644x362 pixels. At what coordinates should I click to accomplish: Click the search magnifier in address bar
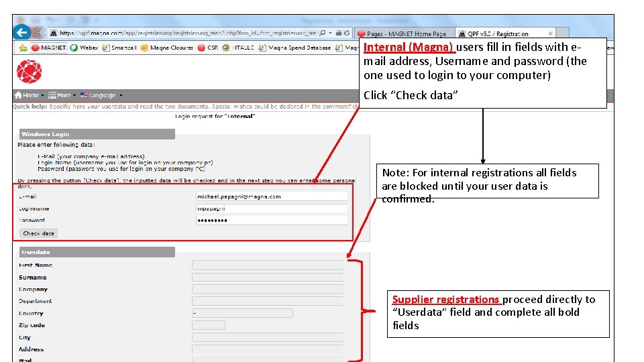[323, 33]
